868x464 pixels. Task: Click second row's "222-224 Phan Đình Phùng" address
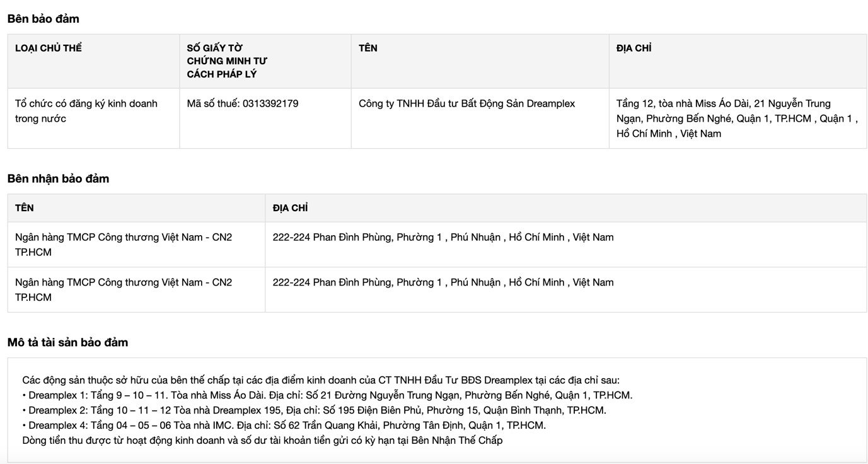coord(443,282)
